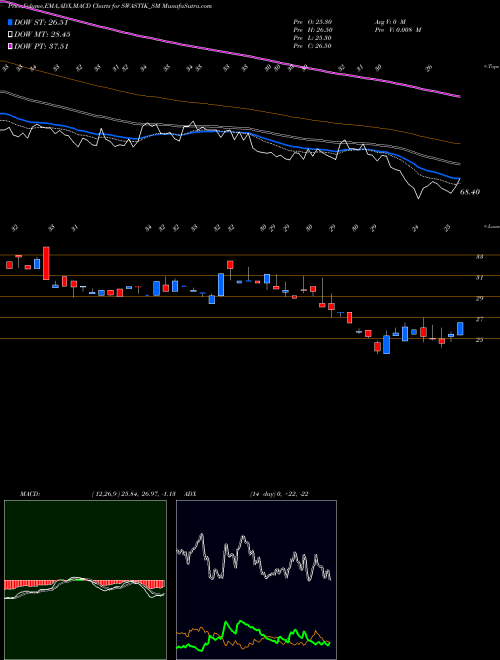Screen dimensions: 500x660
Task: Click the 68.40 price label
Action: point(470,192)
